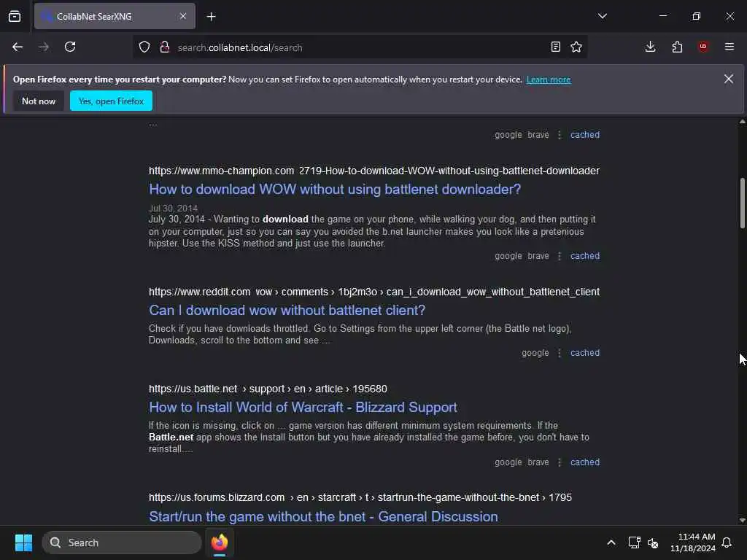Open the Downloads panel icon
This screenshot has width=747, height=560.
(x=650, y=47)
